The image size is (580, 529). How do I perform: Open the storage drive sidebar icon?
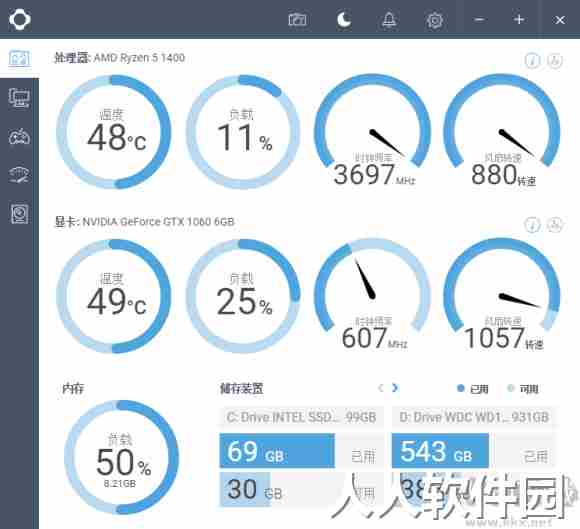point(20,214)
